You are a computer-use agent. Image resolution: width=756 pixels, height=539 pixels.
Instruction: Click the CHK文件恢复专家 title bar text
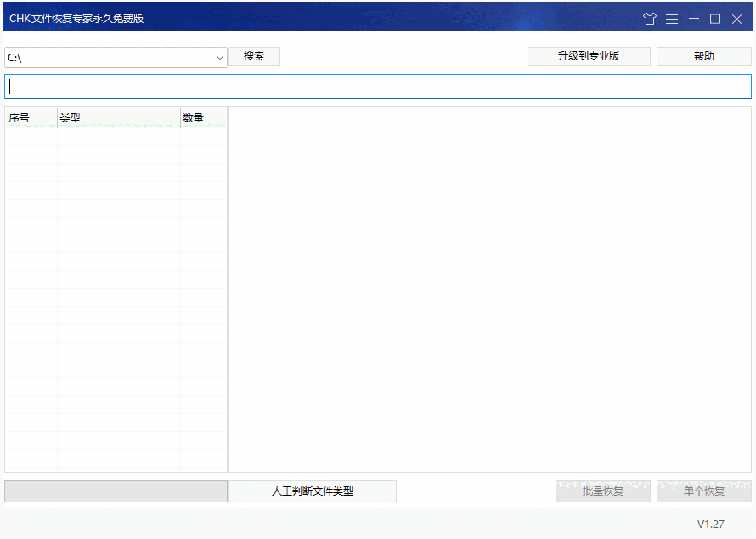[x=75, y=17]
